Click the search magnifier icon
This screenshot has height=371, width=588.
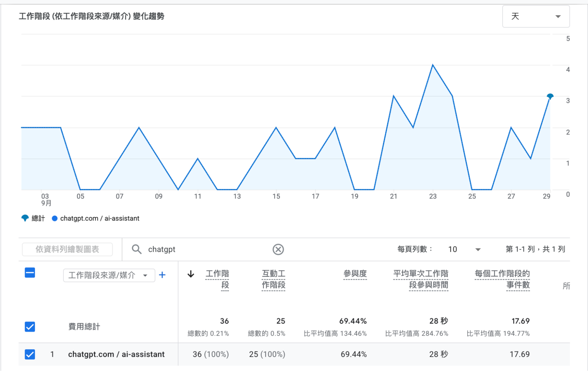136,249
